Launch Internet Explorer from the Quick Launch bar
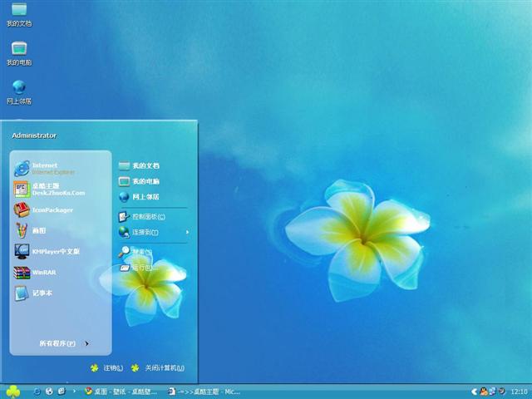The width and height of the screenshot is (532, 399). (x=37, y=392)
